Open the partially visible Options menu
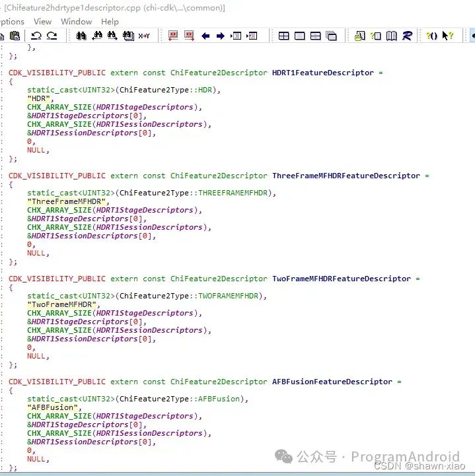 coord(12,22)
